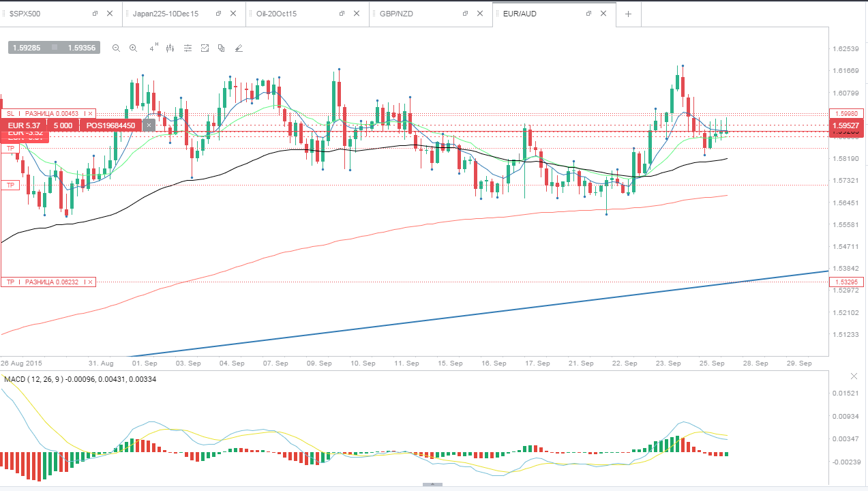Image resolution: width=868 pixels, height=491 pixels.
Task: Detach the Oil-20Oct15 tab window
Action: click(341, 14)
